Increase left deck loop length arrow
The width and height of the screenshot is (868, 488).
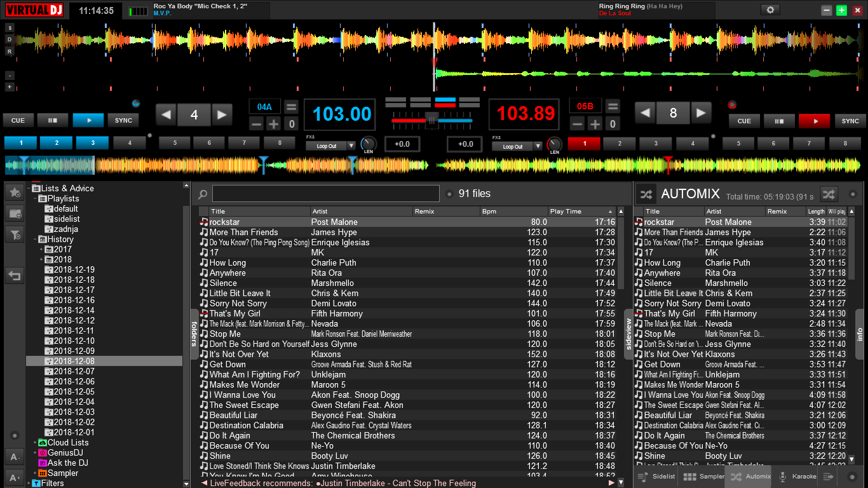click(221, 115)
